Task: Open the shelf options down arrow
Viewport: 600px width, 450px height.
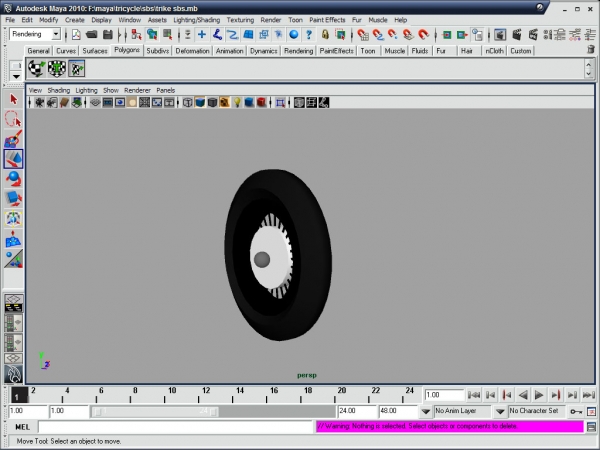Action: coord(16,77)
